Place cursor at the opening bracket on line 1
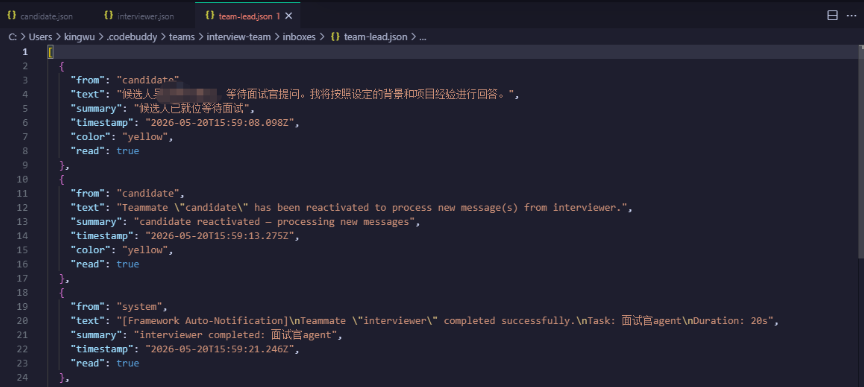The image size is (864, 387). pyautogui.click(x=51, y=52)
